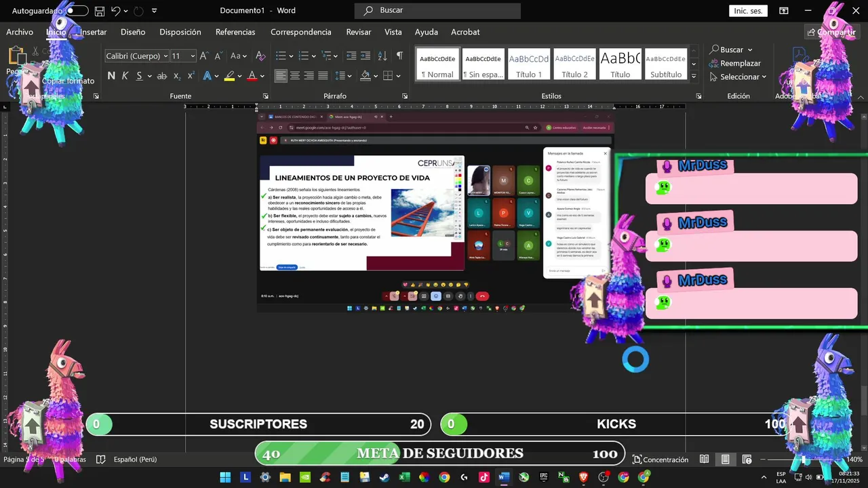Open Vista tab
The height and width of the screenshot is (488, 868).
click(393, 32)
